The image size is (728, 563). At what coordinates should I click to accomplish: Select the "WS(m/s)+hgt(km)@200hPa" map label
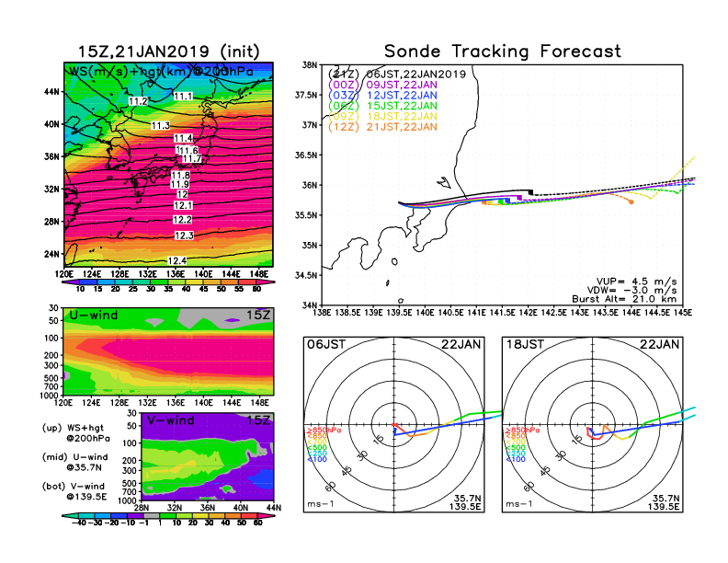pyautogui.click(x=161, y=72)
